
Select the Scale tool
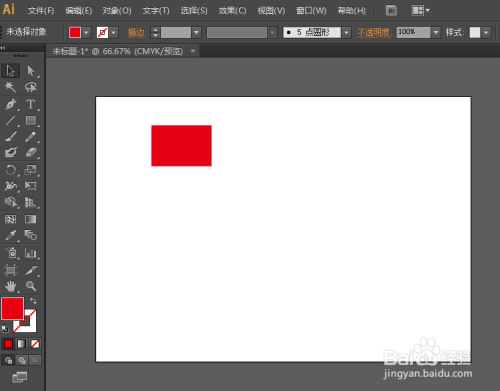coord(31,170)
